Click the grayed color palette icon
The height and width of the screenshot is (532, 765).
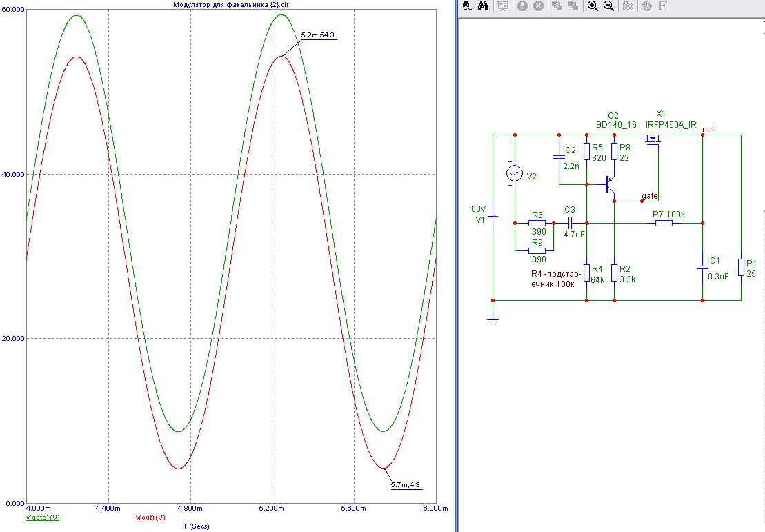click(x=646, y=6)
